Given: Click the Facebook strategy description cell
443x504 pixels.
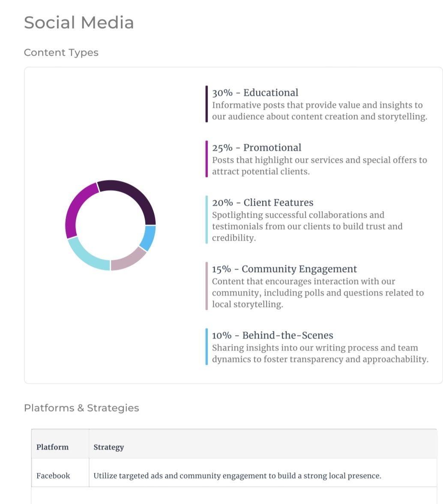Looking at the screenshot, I should point(237,475).
